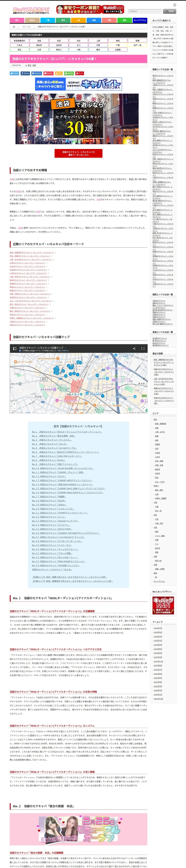
Task: Click the 2月26日リニューアルオープン shop image
Action: click(78, 830)
